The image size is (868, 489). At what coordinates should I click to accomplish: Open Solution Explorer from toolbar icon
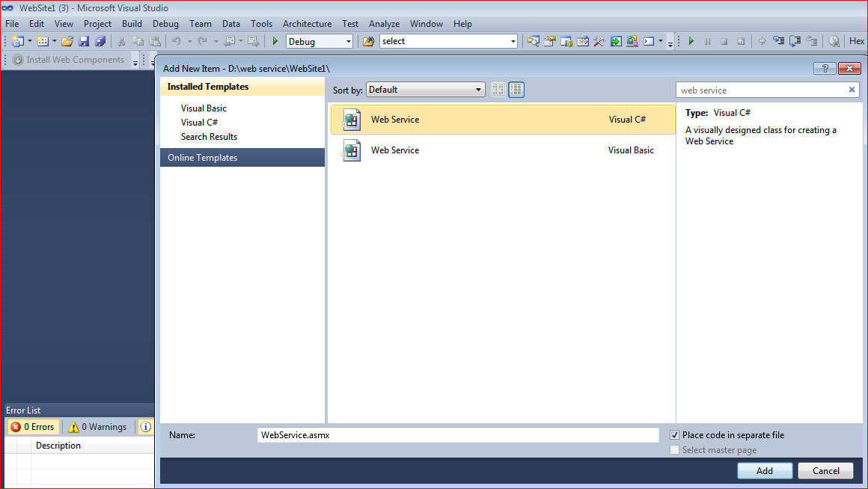pos(533,41)
